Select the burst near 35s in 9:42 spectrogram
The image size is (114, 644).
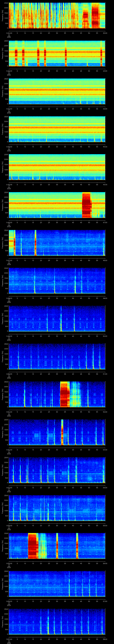[x=66, y=54]
